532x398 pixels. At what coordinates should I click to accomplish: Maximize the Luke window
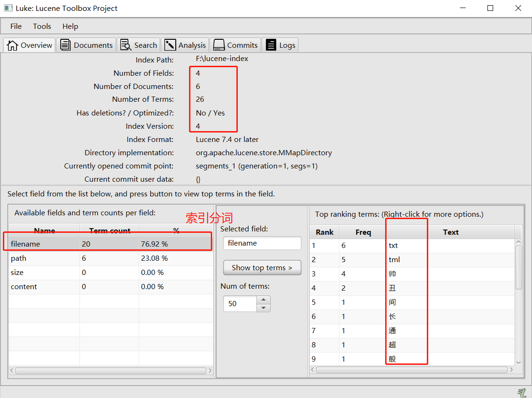click(x=490, y=8)
